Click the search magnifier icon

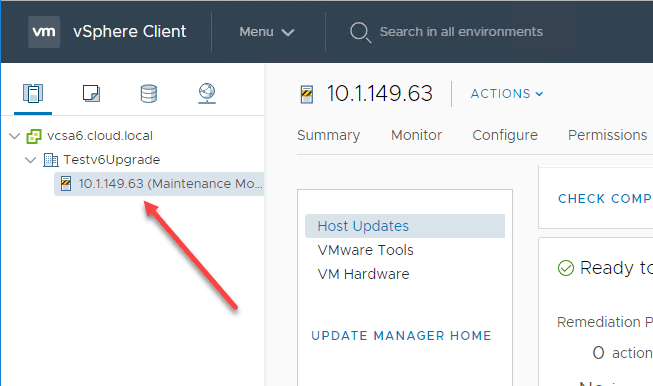click(x=360, y=32)
